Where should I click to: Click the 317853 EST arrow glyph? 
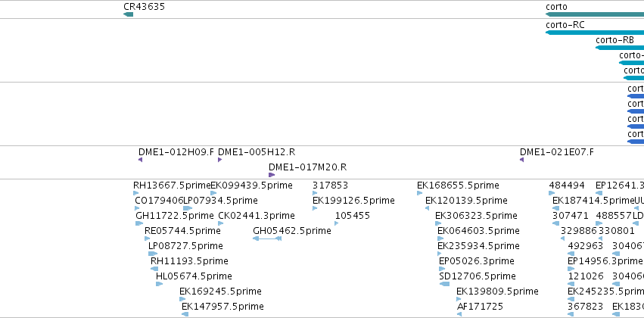tap(315, 193)
